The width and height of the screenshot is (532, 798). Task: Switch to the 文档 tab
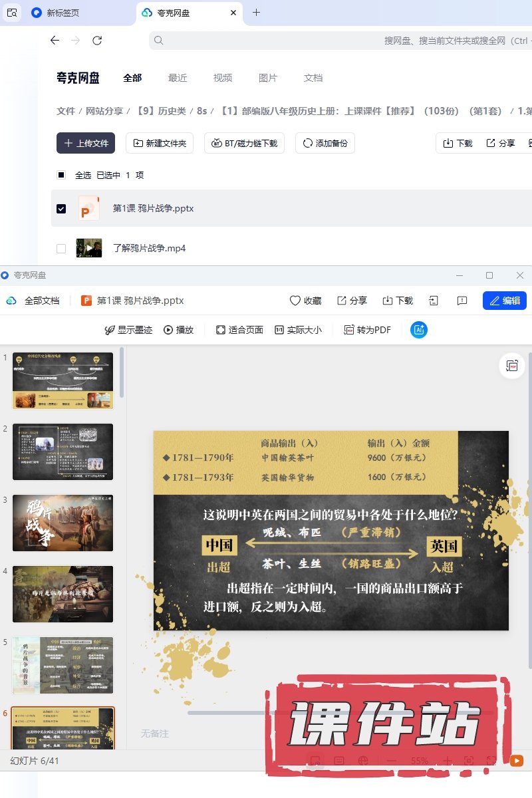313,78
